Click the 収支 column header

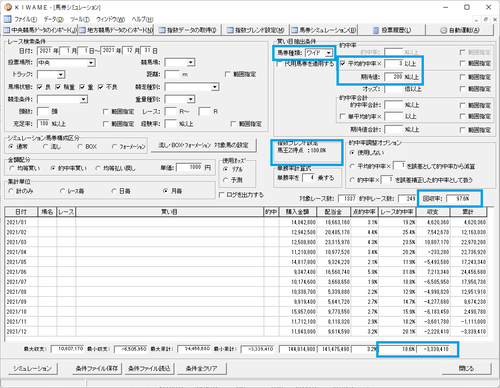coord(433,212)
